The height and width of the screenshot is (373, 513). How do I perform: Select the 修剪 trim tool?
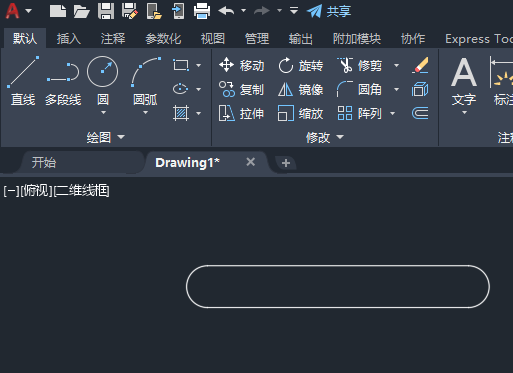point(359,65)
